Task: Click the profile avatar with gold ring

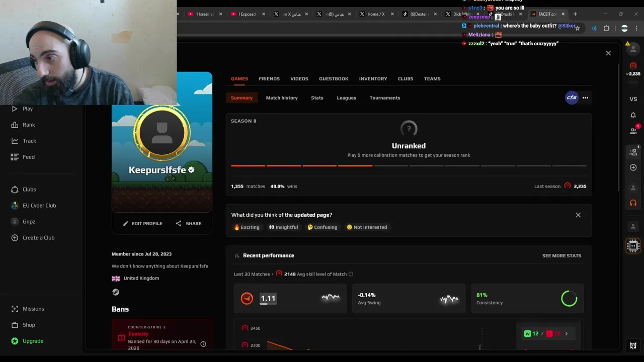Action: (x=162, y=133)
